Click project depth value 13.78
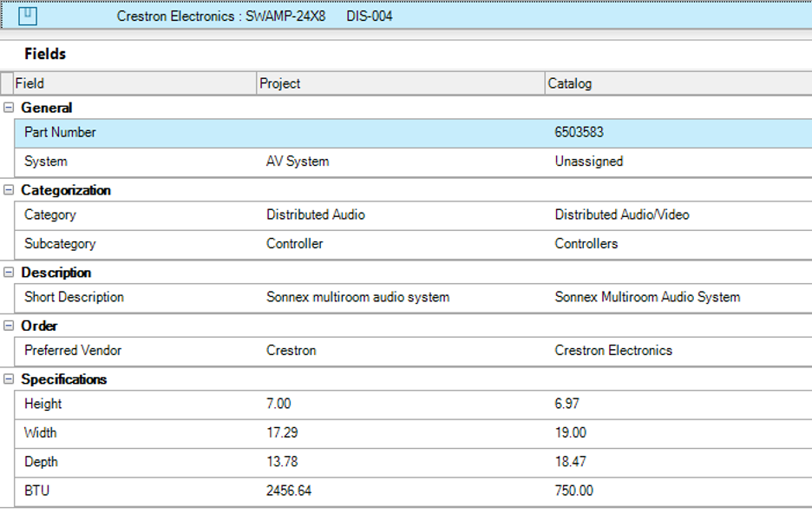The height and width of the screenshot is (514, 812). (282, 462)
